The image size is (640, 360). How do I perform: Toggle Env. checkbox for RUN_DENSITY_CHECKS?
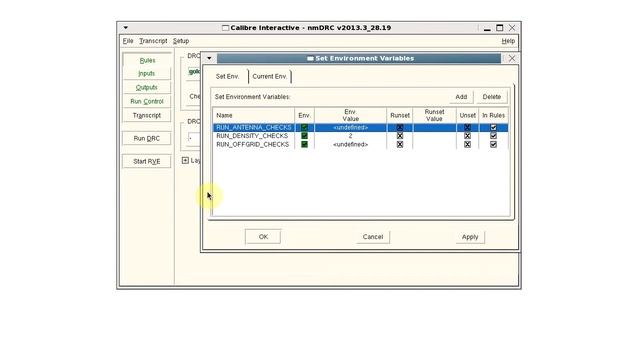[x=304, y=136]
